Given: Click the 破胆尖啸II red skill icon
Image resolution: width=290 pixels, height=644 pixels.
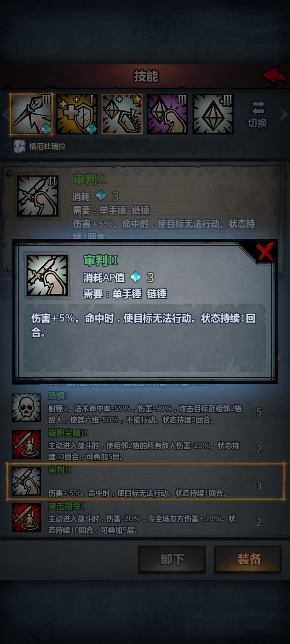Looking at the screenshot, I should pyautogui.click(x=26, y=444).
